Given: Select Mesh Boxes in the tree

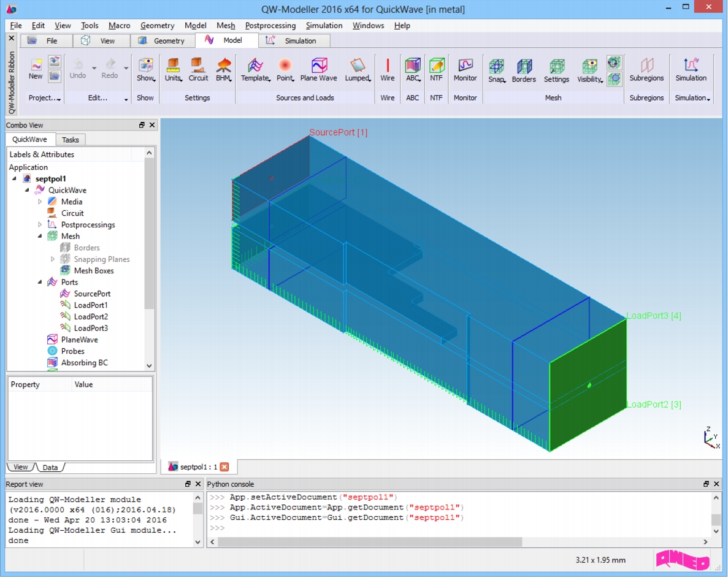Looking at the screenshot, I should (x=93, y=271).
